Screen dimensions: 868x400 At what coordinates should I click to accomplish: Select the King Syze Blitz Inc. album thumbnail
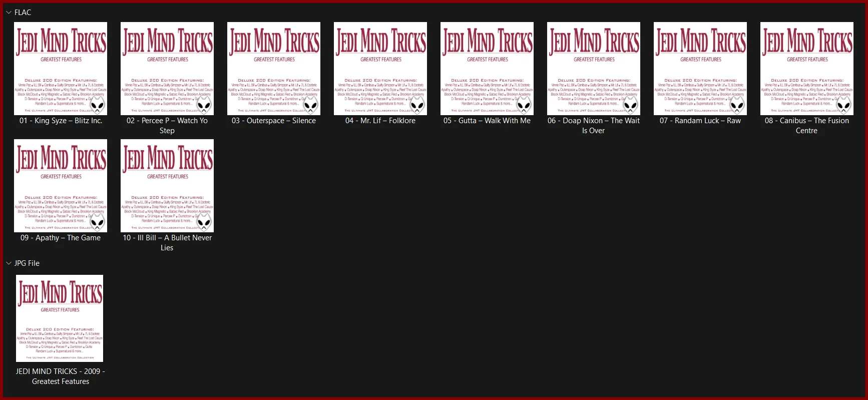coord(61,69)
